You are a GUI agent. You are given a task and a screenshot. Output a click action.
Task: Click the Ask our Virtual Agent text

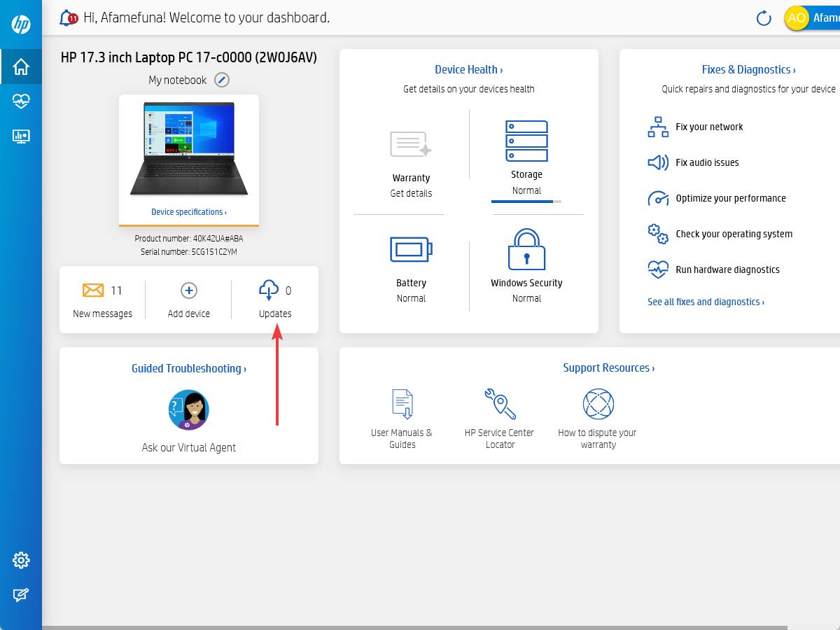pyautogui.click(x=189, y=447)
